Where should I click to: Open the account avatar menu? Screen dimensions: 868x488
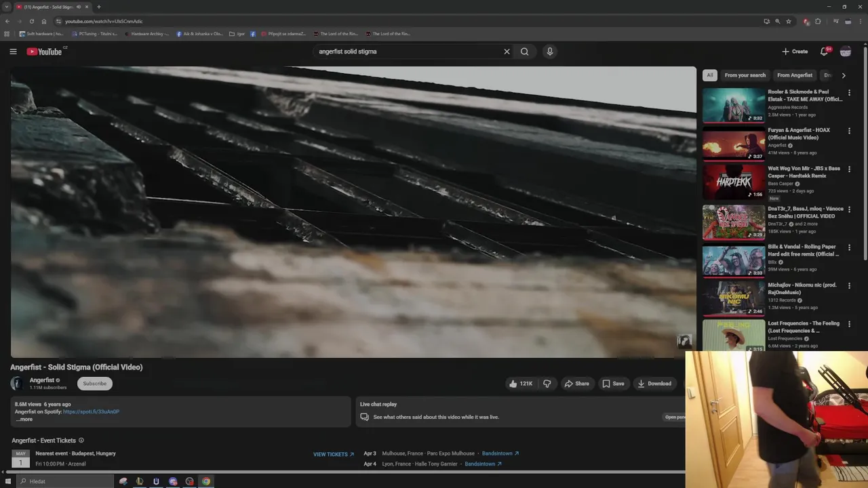(846, 52)
